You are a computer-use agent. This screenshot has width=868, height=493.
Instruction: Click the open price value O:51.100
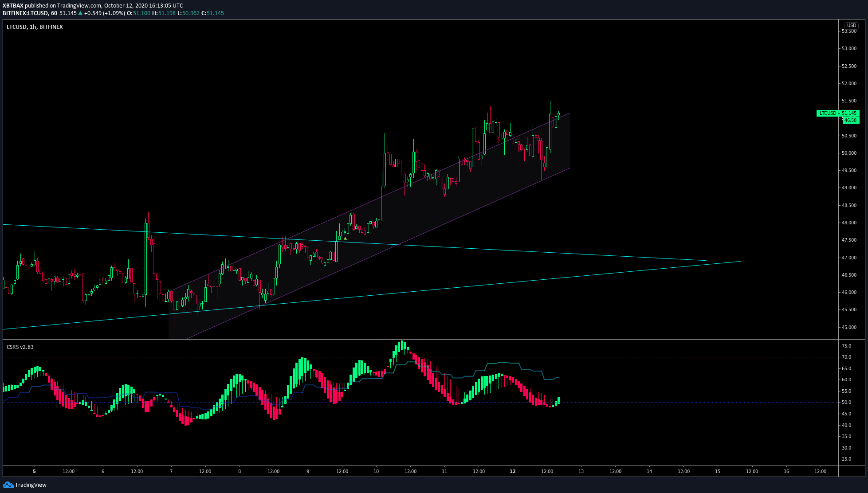(x=139, y=13)
